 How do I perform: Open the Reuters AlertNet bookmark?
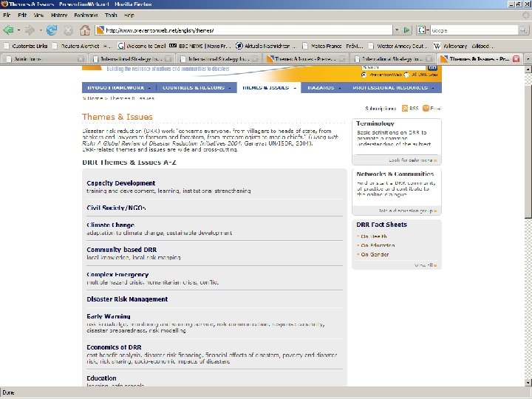[81, 46]
